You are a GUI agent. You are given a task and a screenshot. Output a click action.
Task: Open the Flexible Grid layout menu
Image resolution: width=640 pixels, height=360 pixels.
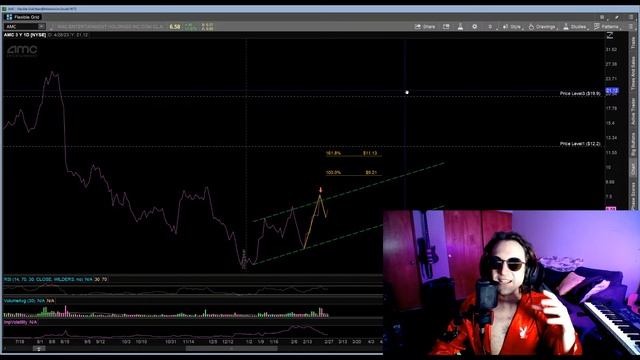23,17
